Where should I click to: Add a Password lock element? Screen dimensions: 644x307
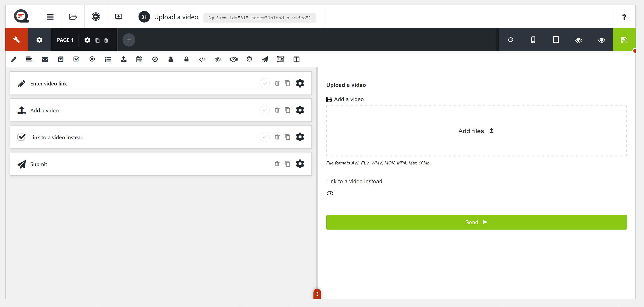(x=186, y=59)
